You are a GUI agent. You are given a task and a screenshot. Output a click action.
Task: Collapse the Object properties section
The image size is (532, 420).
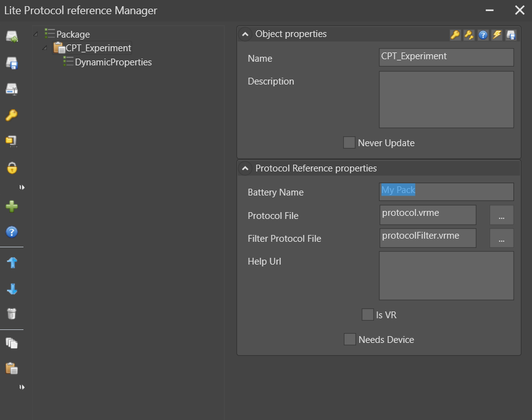(245, 35)
